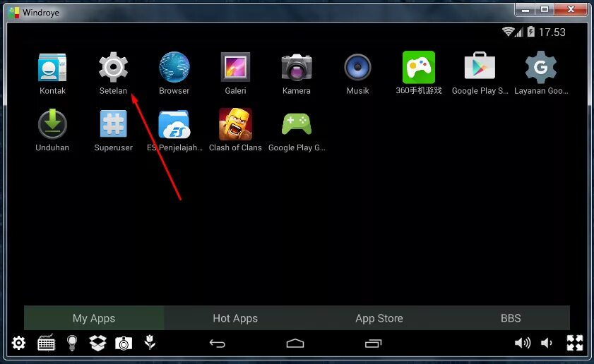The height and width of the screenshot is (364, 594).
Task: Tap the Android home button
Action: click(x=295, y=343)
